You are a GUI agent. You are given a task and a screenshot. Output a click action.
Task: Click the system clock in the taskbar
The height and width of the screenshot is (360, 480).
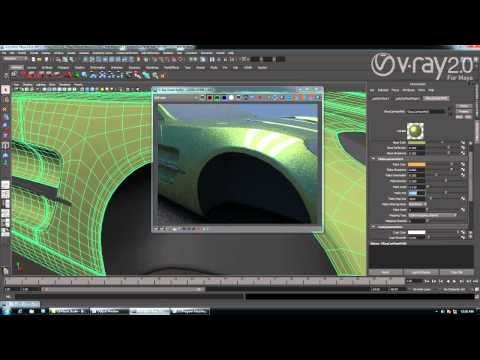click(467, 311)
